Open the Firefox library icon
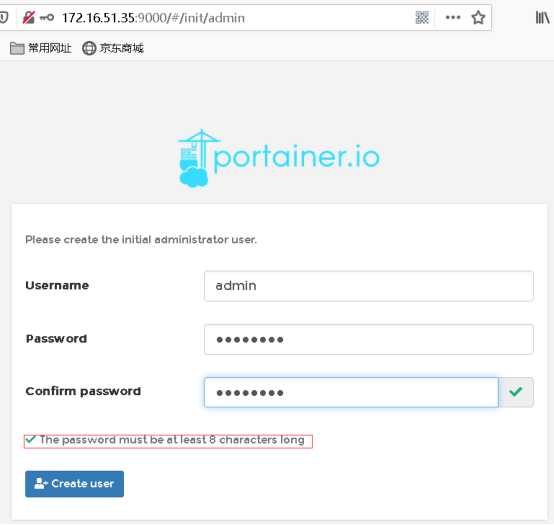 click(542, 17)
